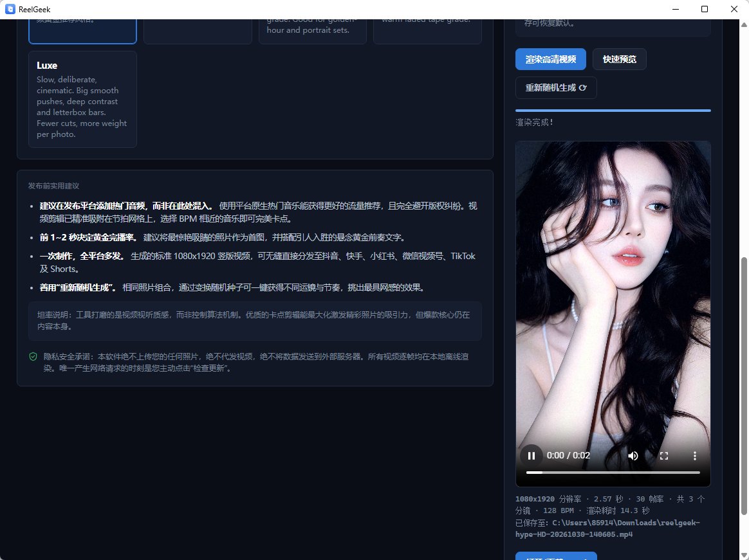Viewport: 749px width, 560px height.
Task: Click the 隐私安全承诺 text
Action: (x=256, y=363)
